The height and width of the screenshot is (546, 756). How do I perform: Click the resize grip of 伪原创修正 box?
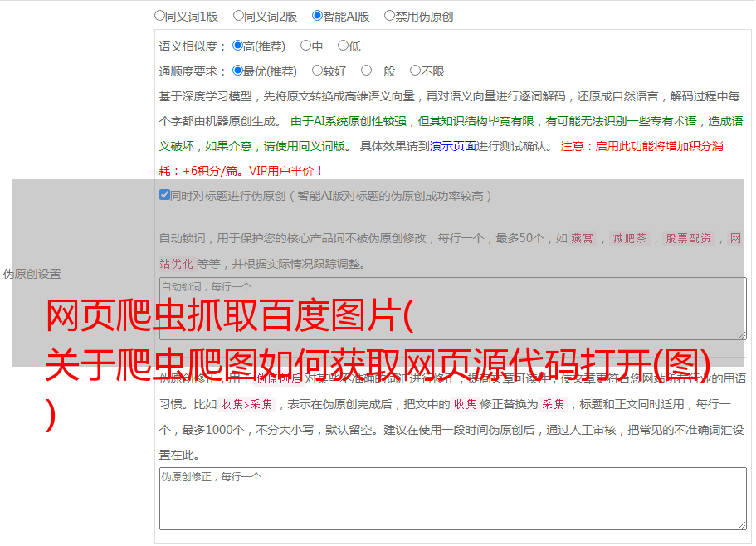(742, 525)
